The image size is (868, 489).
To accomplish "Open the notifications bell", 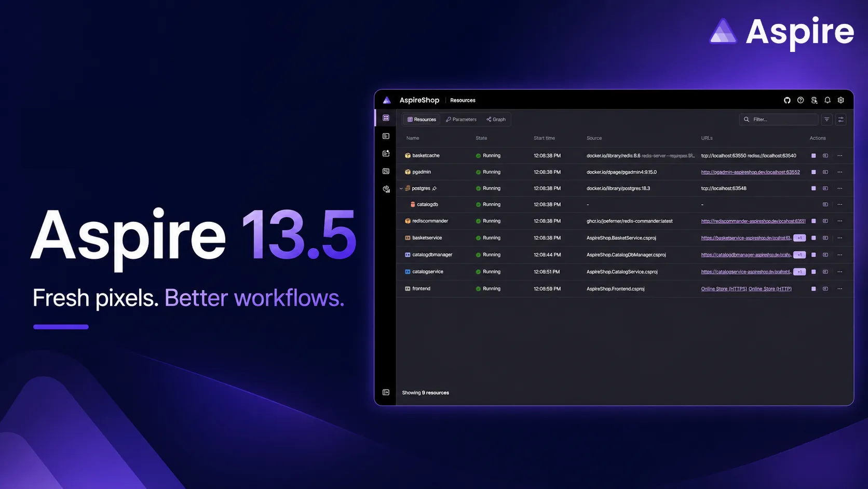I will coord(828,100).
